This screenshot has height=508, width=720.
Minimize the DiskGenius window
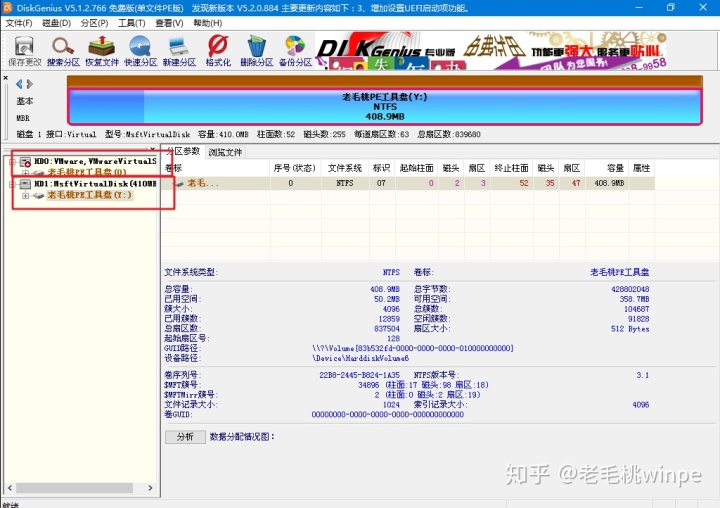[x=639, y=7]
